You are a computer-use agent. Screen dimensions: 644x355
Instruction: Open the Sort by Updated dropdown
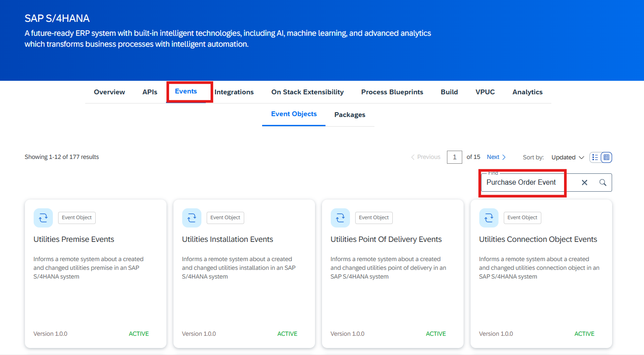point(568,157)
